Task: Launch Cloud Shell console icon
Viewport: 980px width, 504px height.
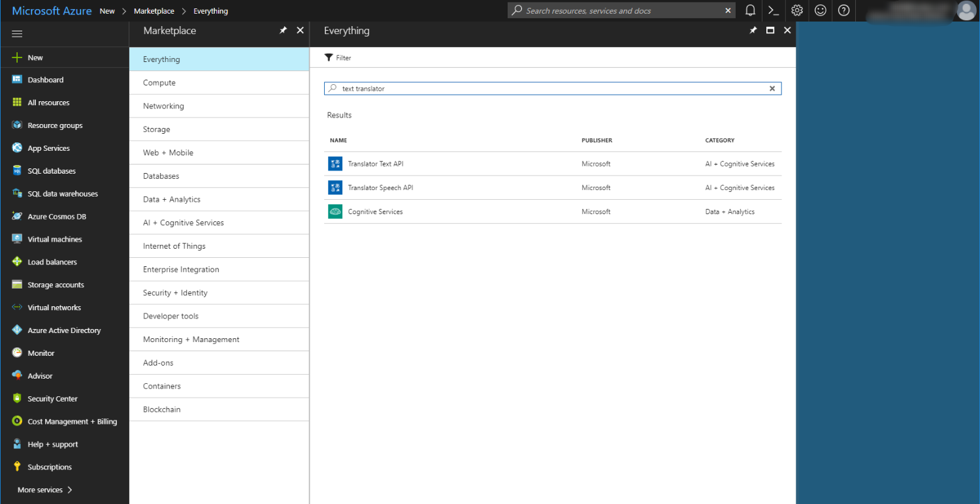Action: [x=774, y=10]
